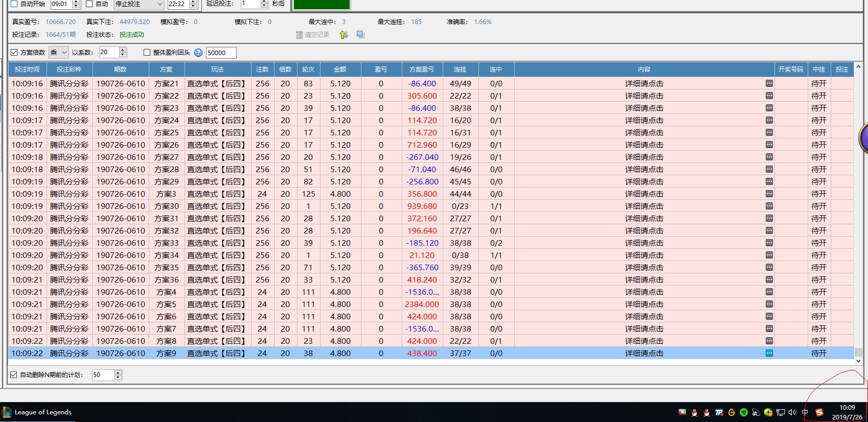
Task: Open the TP tray icon
Action: 719,412
